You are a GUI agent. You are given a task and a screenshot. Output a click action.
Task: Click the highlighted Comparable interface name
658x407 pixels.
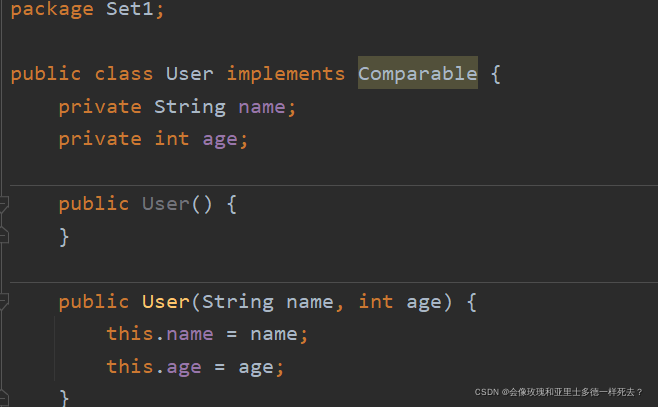(418, 73)
